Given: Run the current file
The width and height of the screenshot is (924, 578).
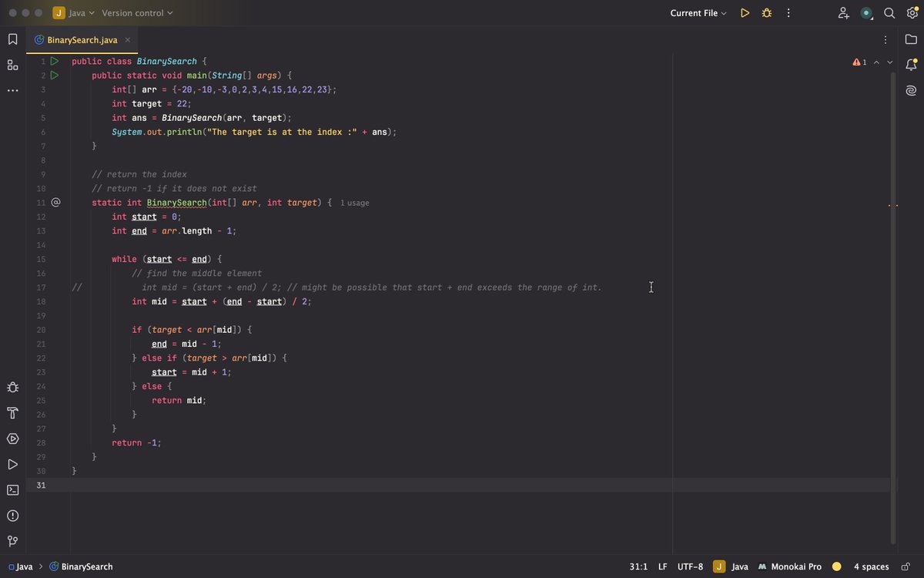Looking at the screenshot, I should [745, 13].
